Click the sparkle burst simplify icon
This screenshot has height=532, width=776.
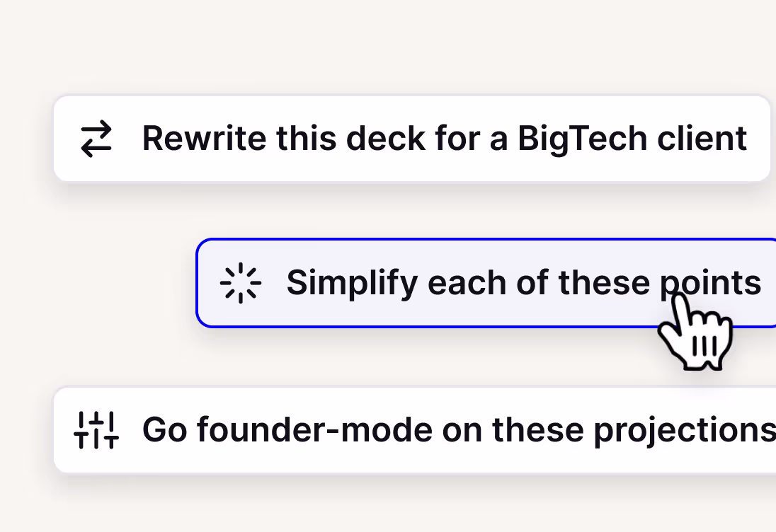point(241,283)
